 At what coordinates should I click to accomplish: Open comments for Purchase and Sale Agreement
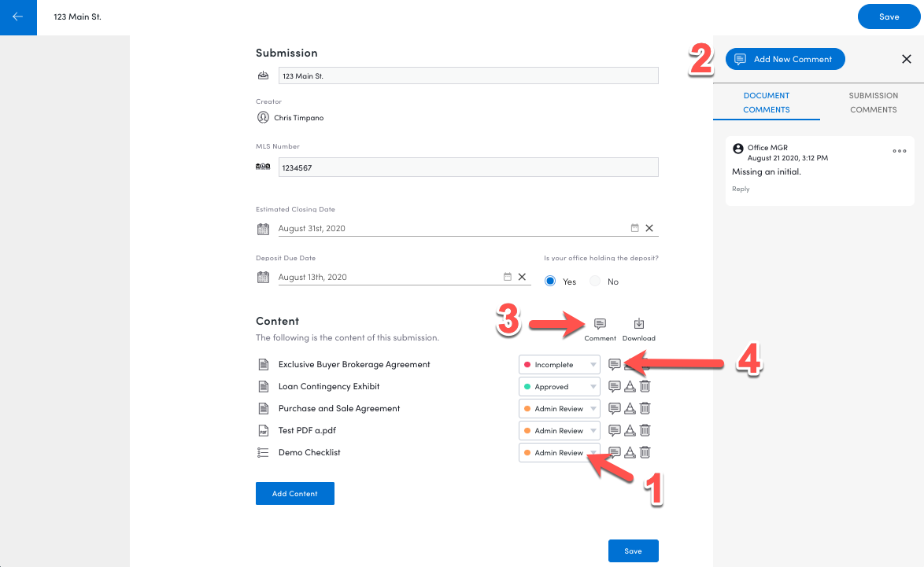[614, 408]
